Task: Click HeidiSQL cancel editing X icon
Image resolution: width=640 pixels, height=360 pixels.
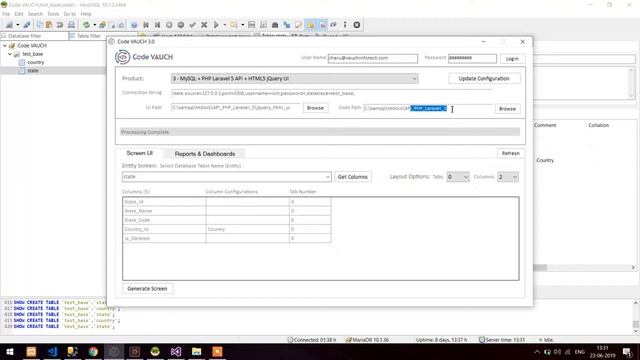Action: (204, 25)
